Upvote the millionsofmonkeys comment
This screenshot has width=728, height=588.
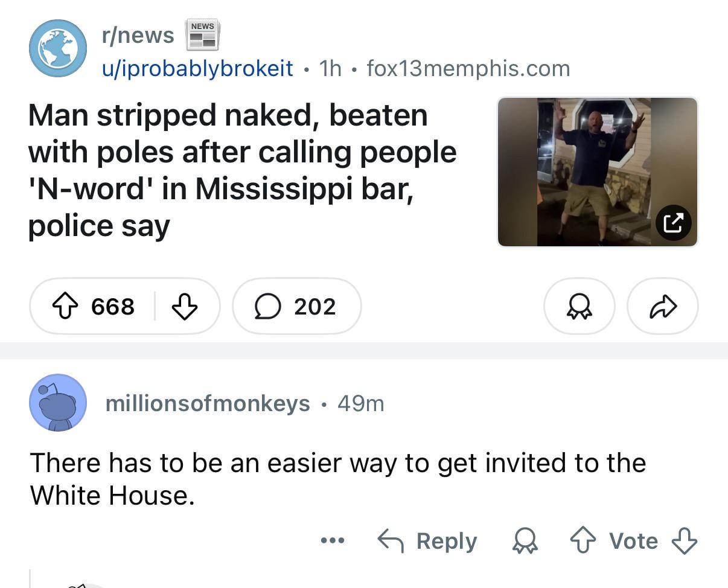click(584, 540)
